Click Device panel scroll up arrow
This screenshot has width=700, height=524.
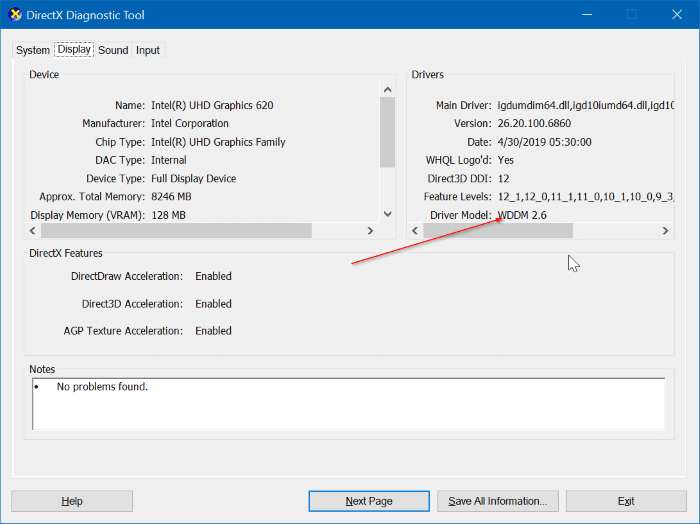pos(388,90)
